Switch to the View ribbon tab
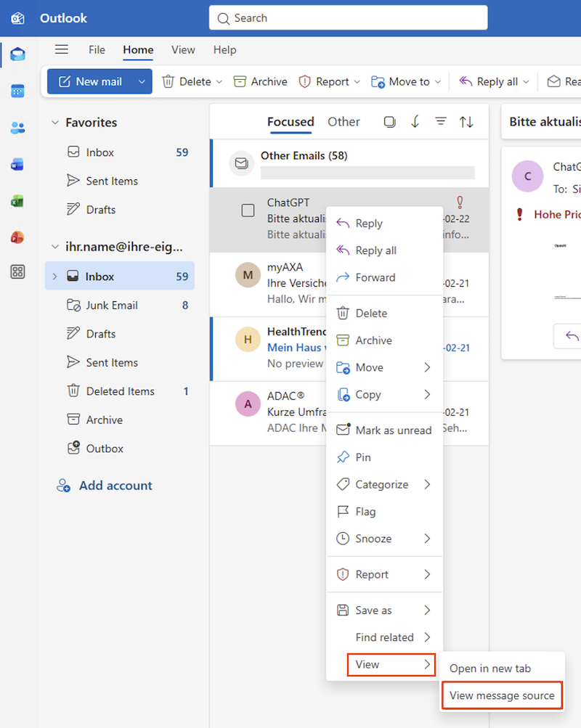The height and width of the screenshot is (728, 581). tap(183, 49)
